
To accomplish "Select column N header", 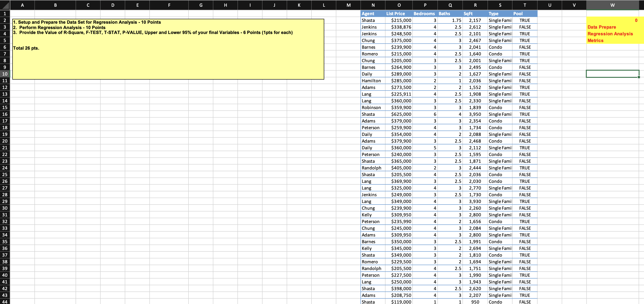I will tap(373, 5).
